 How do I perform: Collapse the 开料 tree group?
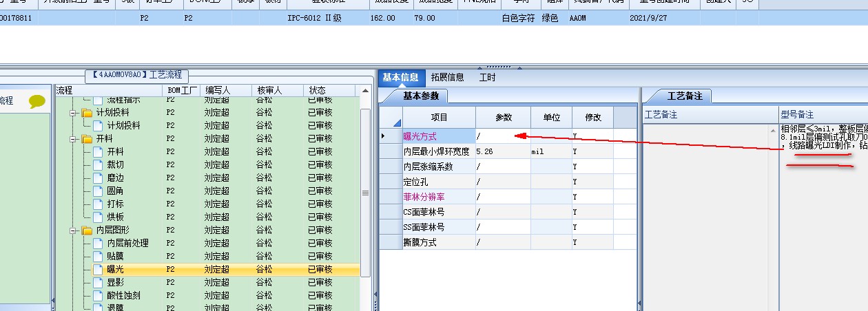point(73,138)
